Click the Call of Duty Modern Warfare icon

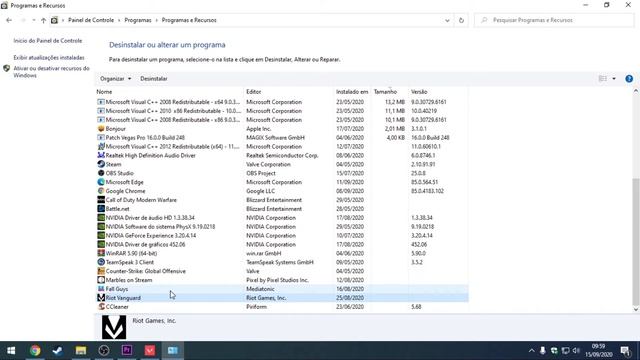pyautogui.click(x=101, y=200)
